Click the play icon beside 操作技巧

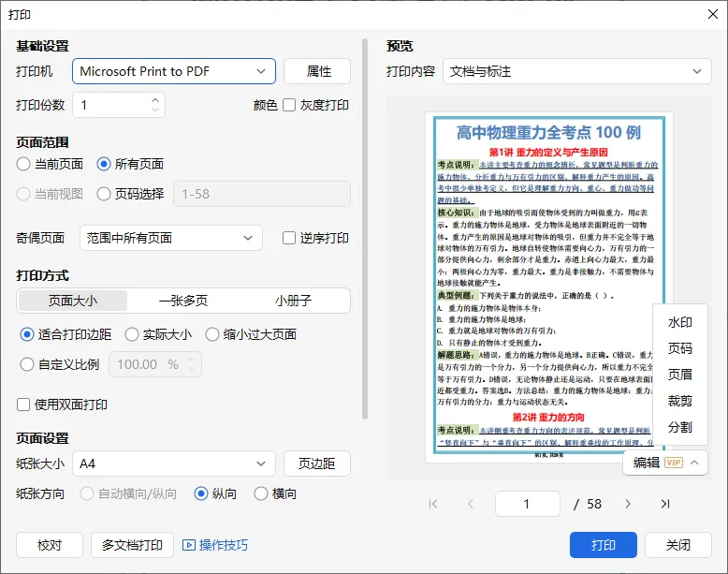[189, 545]
